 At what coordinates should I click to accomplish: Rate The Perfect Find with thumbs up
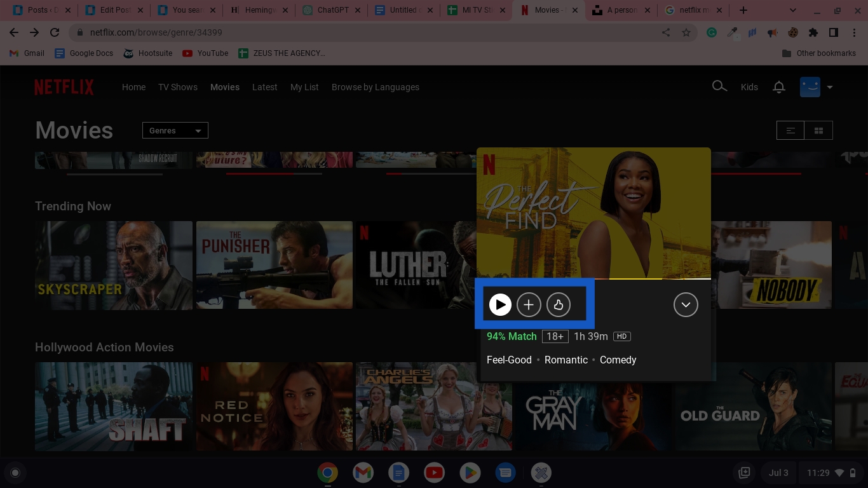click(x=559, y=305)
